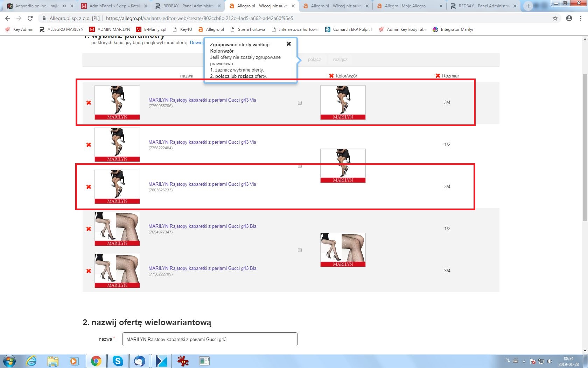
Task: Close the grouping info tooltip
Action: point(288,44)
